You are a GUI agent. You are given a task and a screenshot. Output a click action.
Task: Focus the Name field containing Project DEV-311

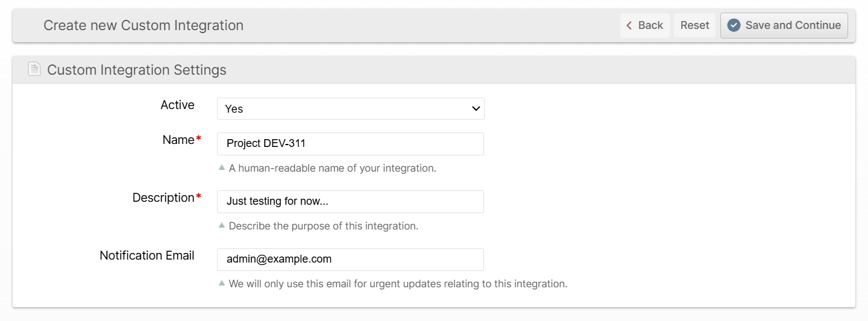(x=350, y=143)
